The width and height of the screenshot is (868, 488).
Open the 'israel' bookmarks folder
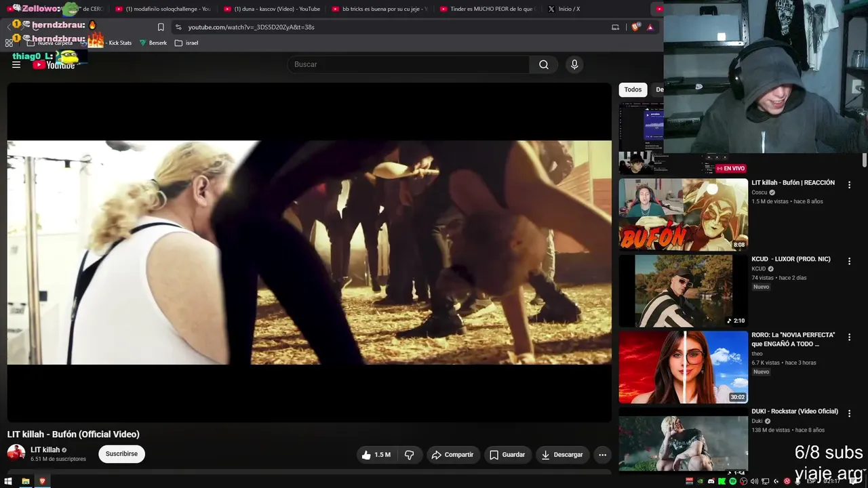point(186,43)
